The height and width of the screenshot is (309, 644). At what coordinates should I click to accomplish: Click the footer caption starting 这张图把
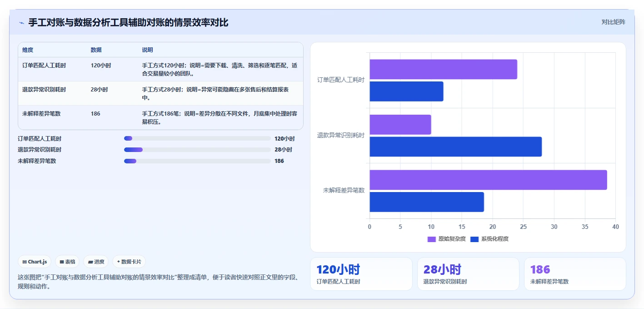pyautogui.click(x=158, y=282)
